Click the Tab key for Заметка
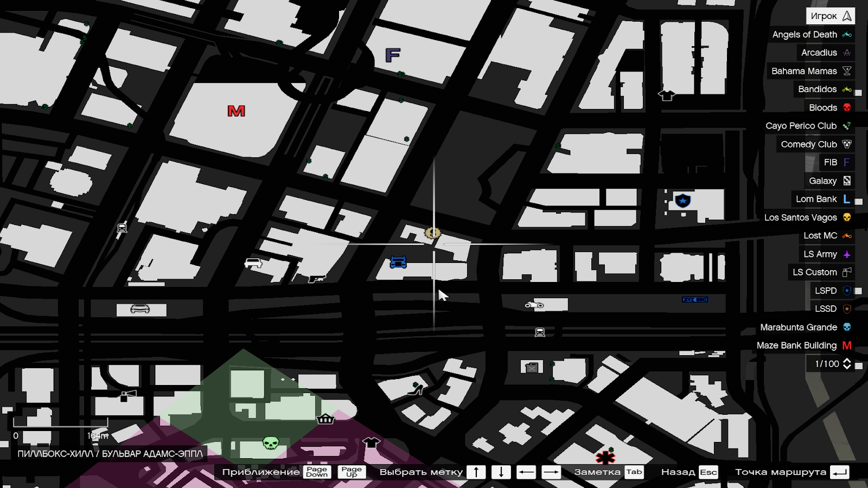This screenshot has width=868, height=488. (x=634, y=472)
